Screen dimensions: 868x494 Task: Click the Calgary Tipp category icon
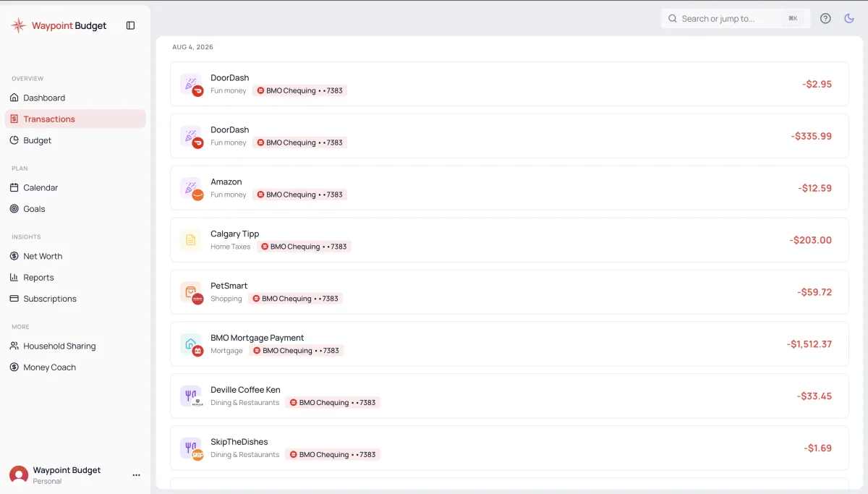pos(191,240)
